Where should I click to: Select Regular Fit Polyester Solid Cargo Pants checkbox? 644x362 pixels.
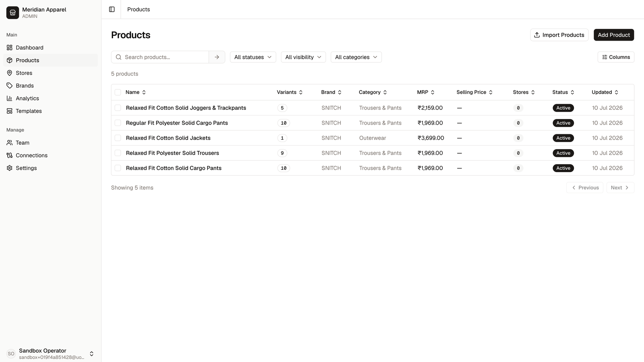click(x=118, y=123)
